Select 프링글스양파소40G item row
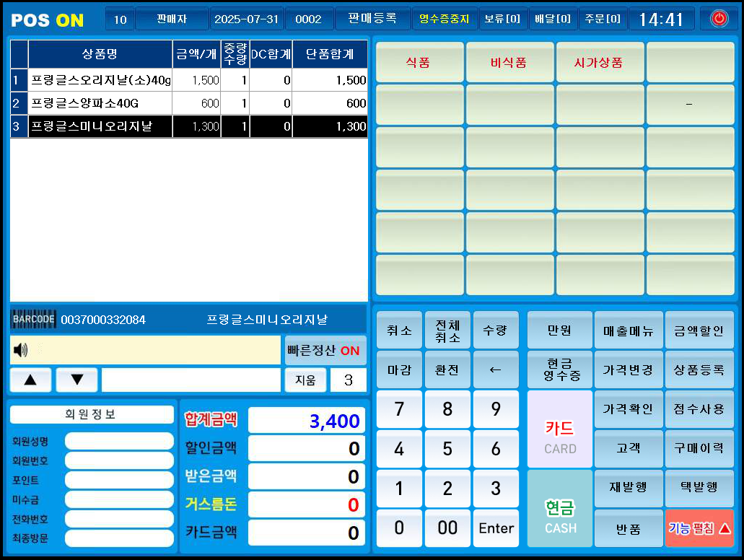744x560 pixels. (x=189, y=103)
